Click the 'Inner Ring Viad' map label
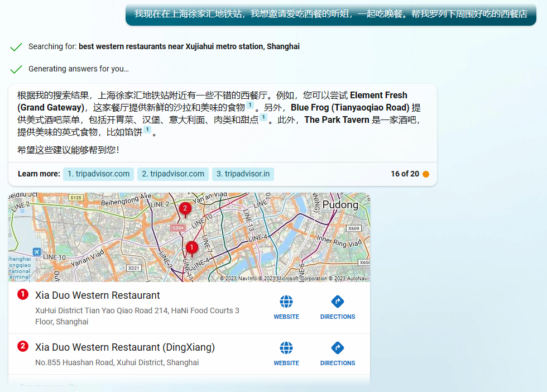 339,242
